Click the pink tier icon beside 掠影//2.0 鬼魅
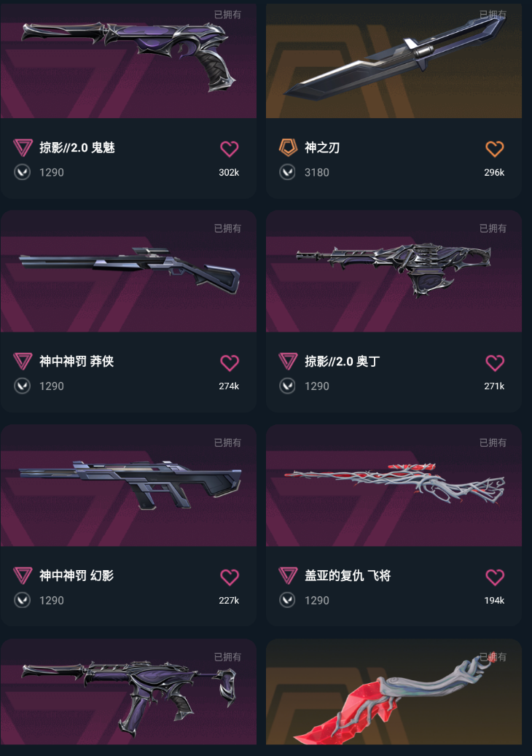532x756 pixels. click(23, 147)
